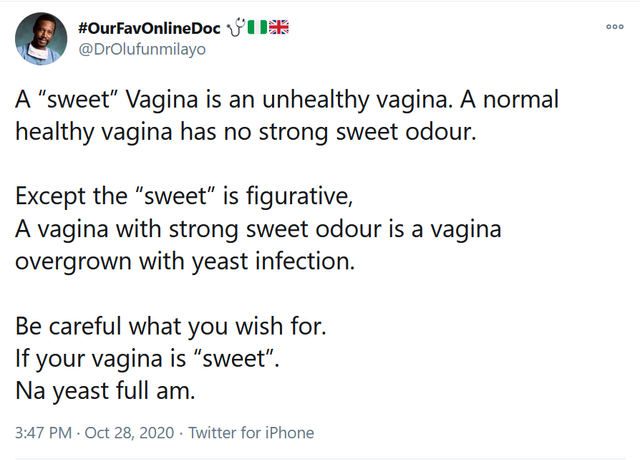This screenshot has width=640, height=460.
Task: Open the #OurFavOnlineDoc display name
Action: pos(149,28)
